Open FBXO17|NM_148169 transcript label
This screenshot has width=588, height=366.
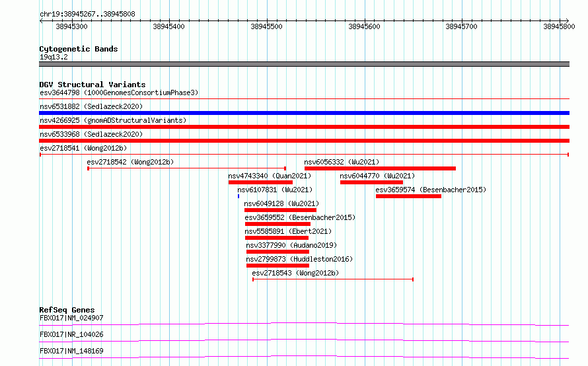(x=71, y=351)
